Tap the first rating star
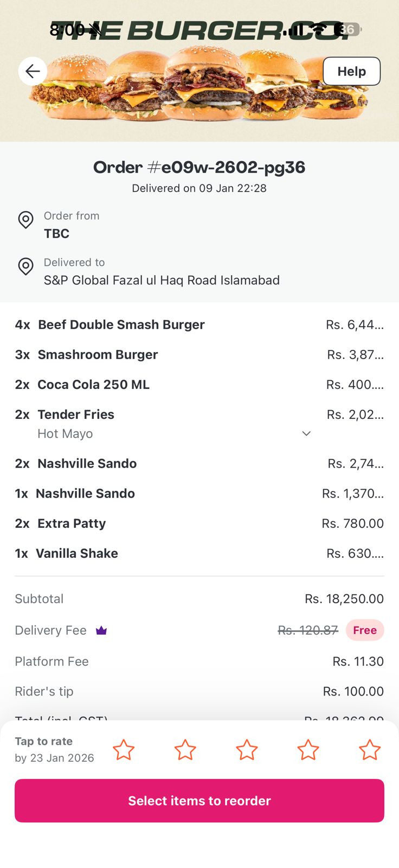Screen dimensions: 399x868 pyautogui.click(x=124, y=750)
